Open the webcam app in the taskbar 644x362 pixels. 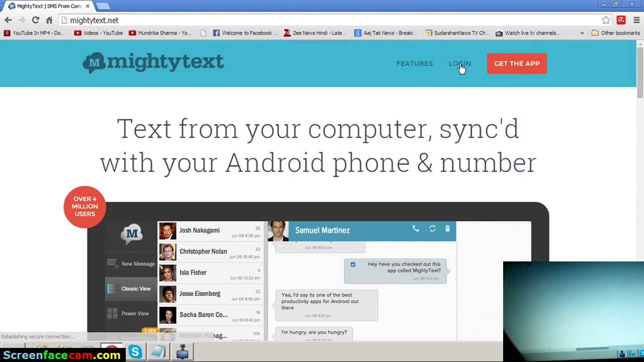(182, 352)
